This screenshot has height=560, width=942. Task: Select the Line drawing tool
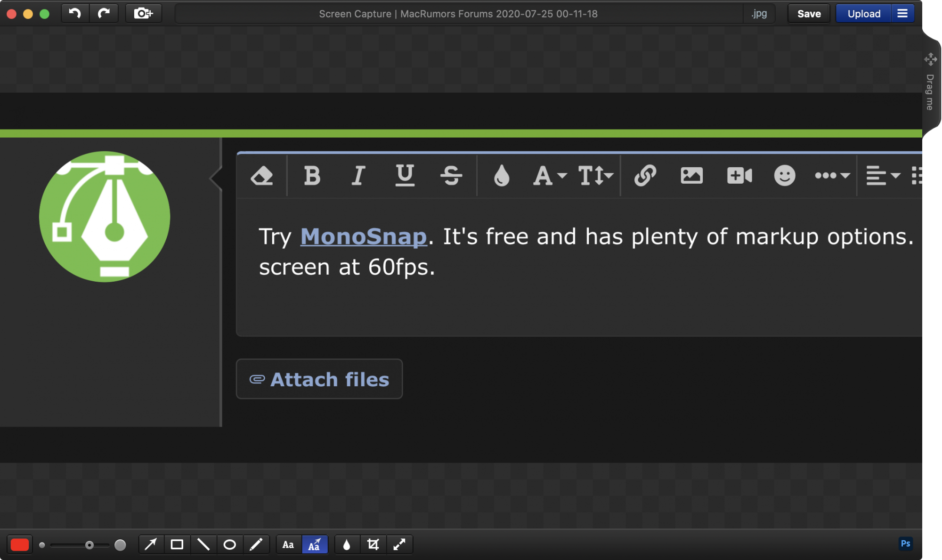[203, 544]
